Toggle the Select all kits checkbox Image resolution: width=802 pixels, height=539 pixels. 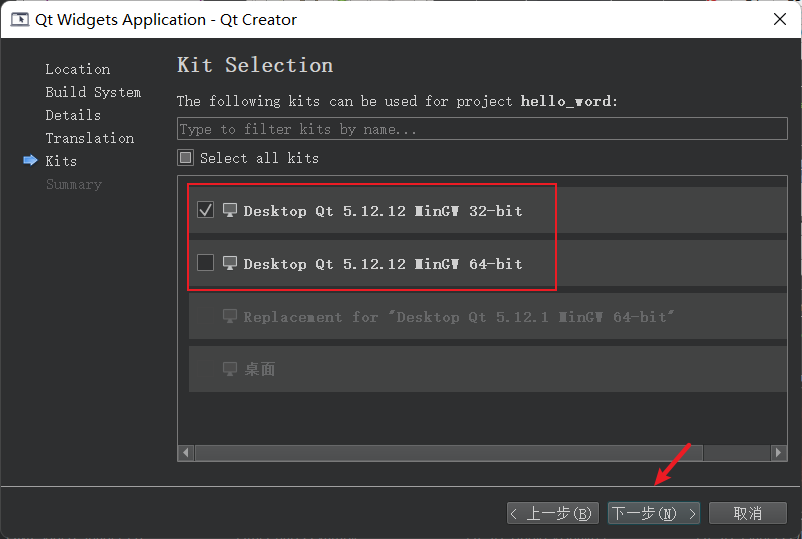tap(185, 158)
